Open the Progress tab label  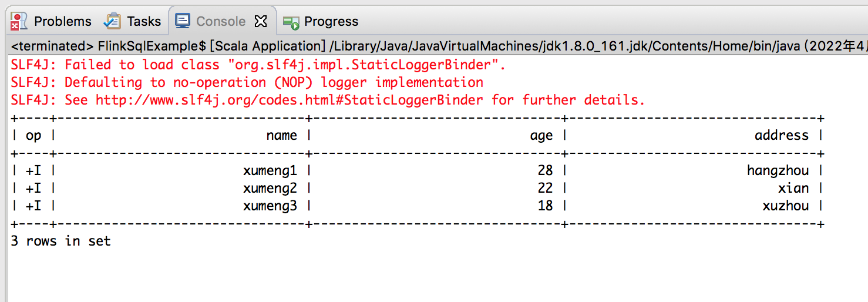click(331, 22)
